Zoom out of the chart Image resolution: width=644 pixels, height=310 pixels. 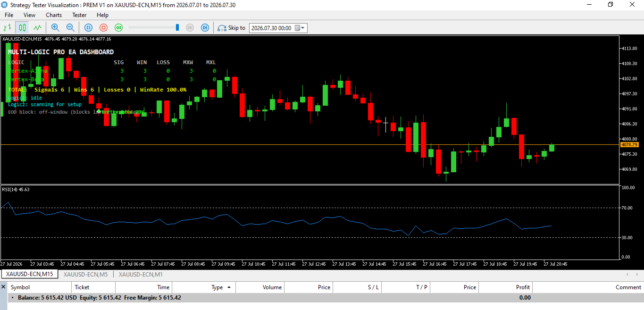tap(70, 28)
